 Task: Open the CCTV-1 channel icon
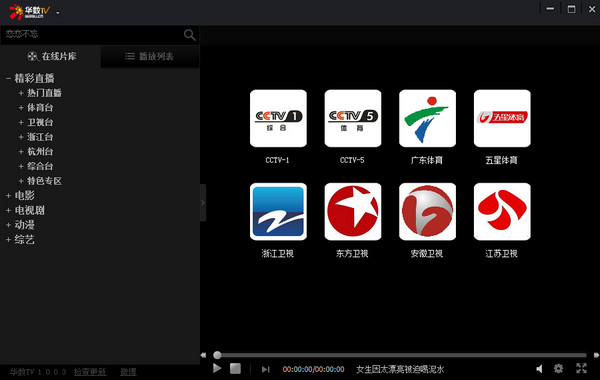(x=278, y=118)
